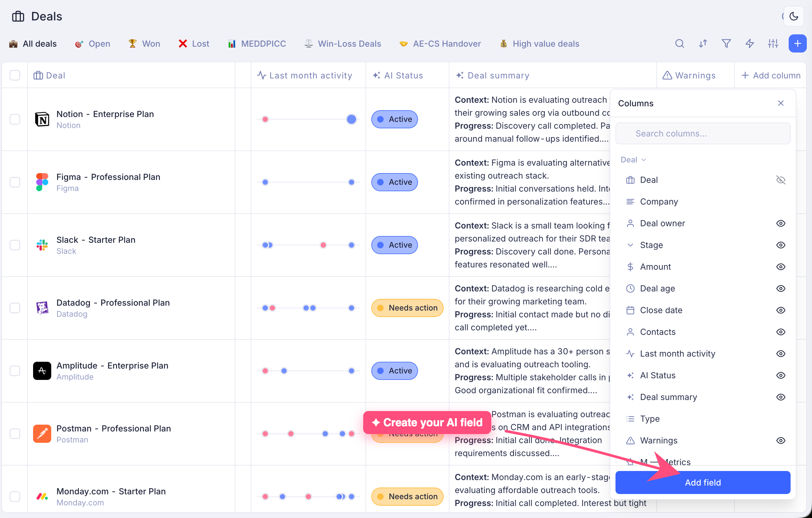Screen dimensions: 812x518
Task: Check the Datadog - Professional Plan row checkbox
Action: point(15,308)
